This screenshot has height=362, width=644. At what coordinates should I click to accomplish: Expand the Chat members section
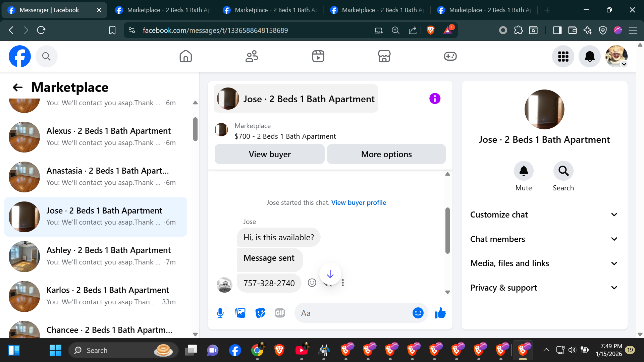point(544,239)
